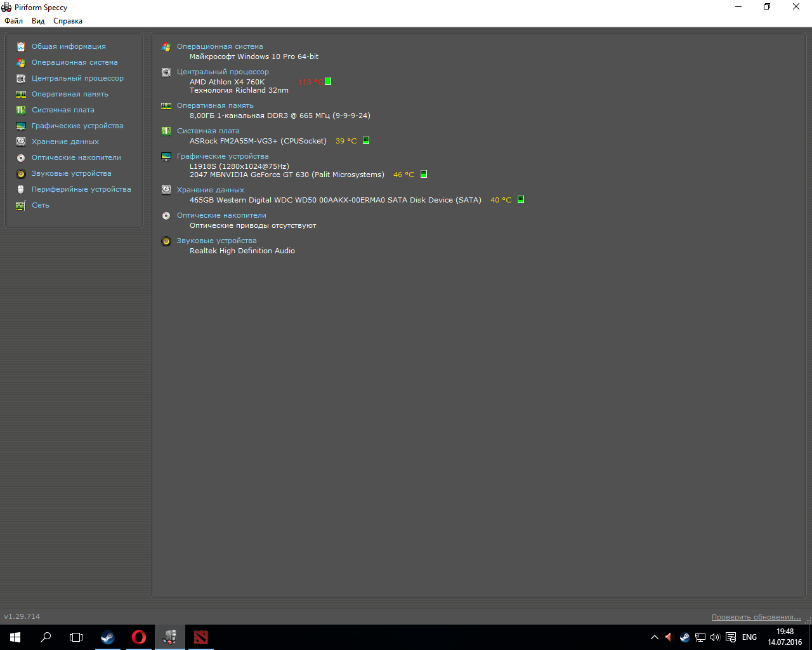The height and width of the screenshot is (650, 812).
Task: Click the monitor icon in the summary panel
Action: point(166,156)
